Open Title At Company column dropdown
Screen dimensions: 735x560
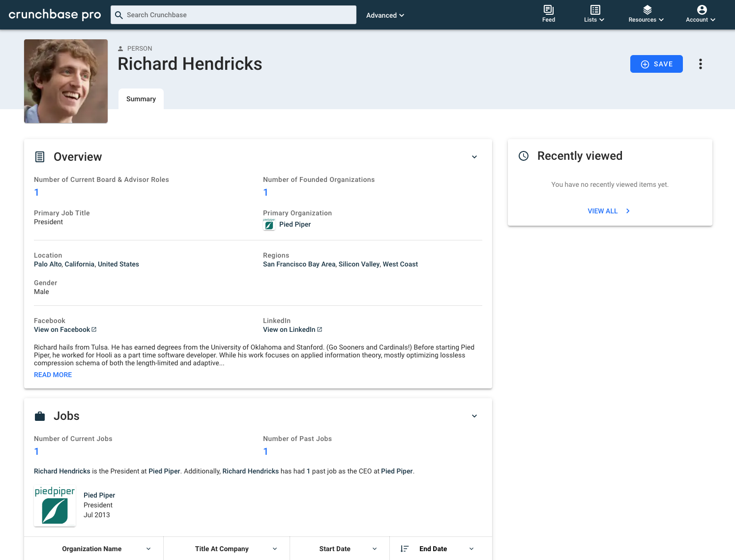[x=275, y=549]
